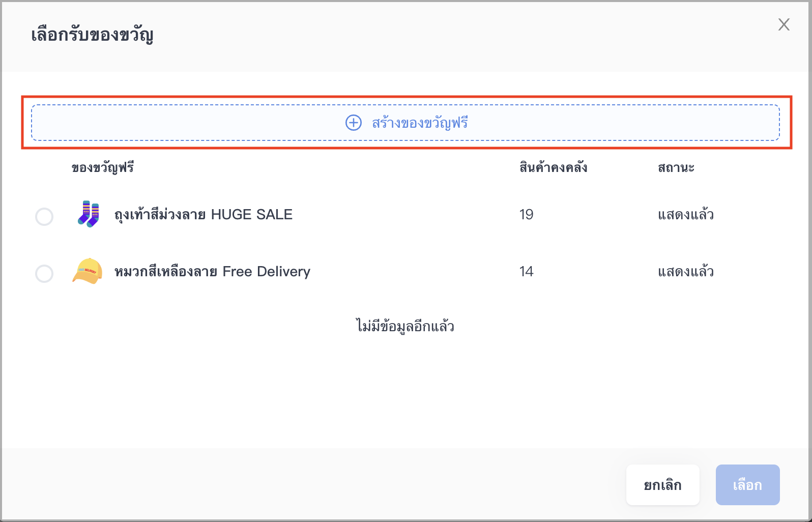Click the purple socks product thumbnail

88,214
